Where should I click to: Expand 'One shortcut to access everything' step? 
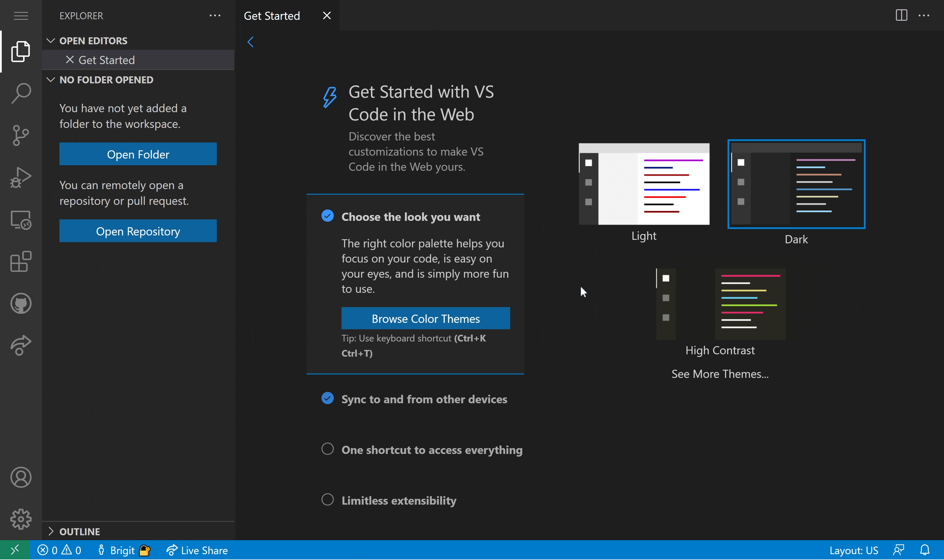coord(432,450)
